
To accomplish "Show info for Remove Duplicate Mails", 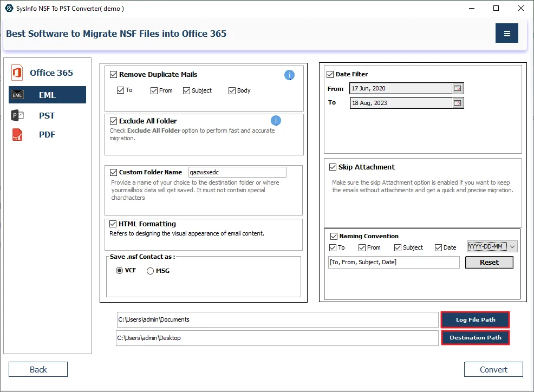I will (x=289, y=75).
